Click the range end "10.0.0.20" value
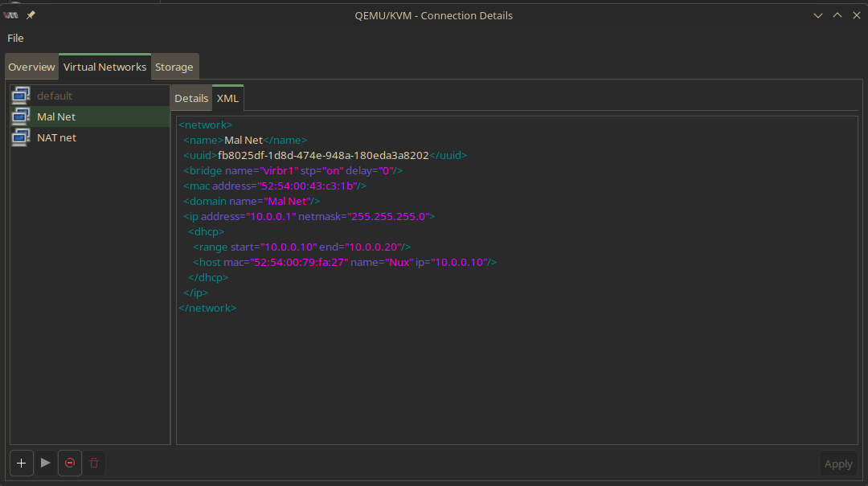The image size is (868, 486). pos(373,247)
